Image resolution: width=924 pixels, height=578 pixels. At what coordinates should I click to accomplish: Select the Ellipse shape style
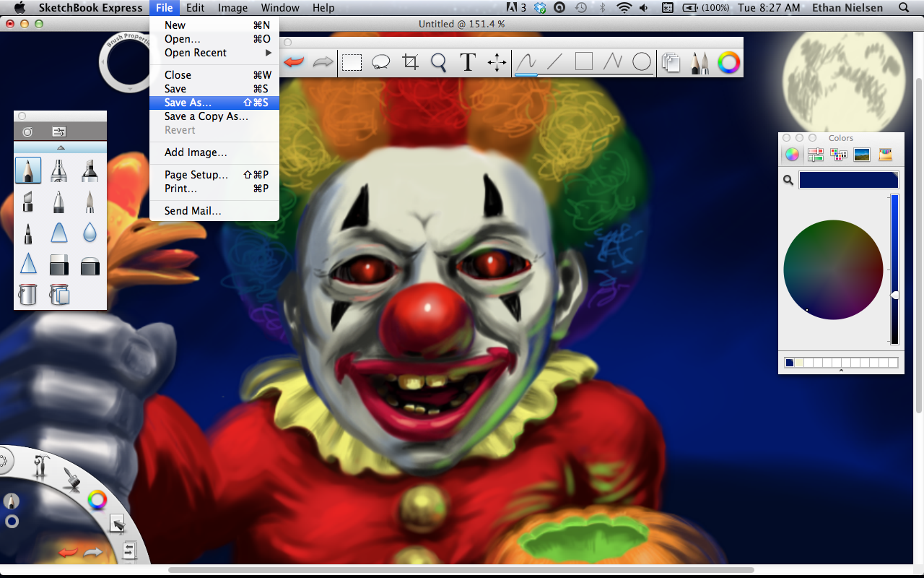click(642, 62)
